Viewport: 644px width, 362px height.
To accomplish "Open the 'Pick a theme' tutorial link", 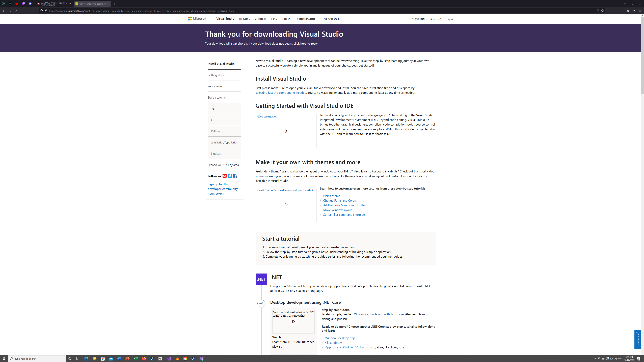I will point(332,196).
